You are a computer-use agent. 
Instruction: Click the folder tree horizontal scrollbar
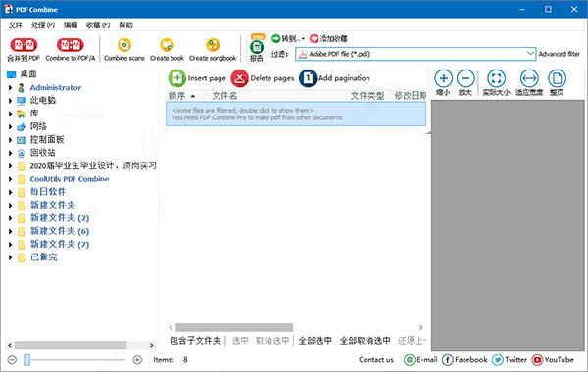(x=71, y=345)
